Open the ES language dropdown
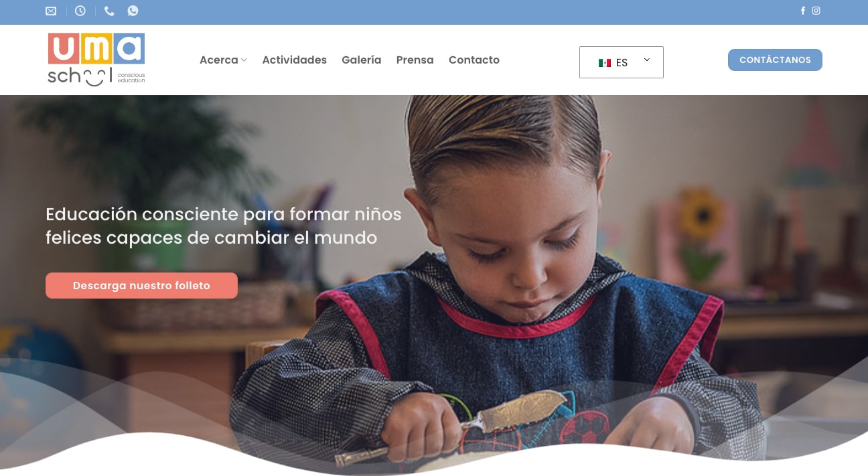The image size is (868, 476). [x=622, y=62]
